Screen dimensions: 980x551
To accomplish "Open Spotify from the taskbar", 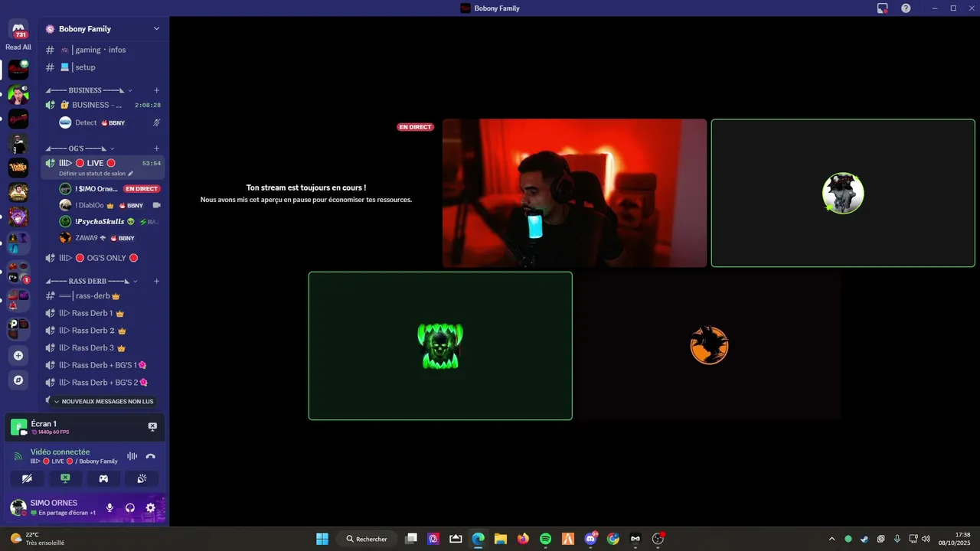I will pos(545,539).
